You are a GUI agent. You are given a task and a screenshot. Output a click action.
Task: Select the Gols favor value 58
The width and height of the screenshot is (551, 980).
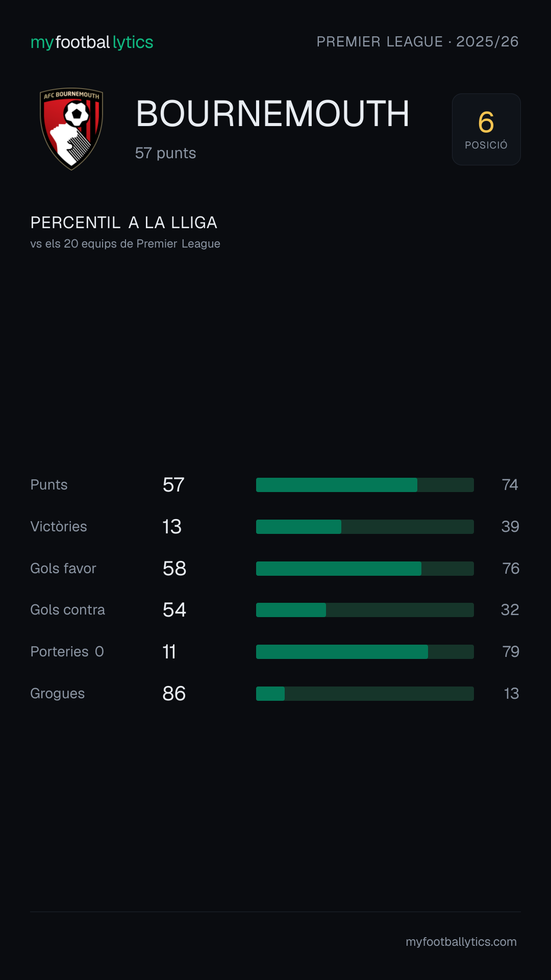[174, 569]
